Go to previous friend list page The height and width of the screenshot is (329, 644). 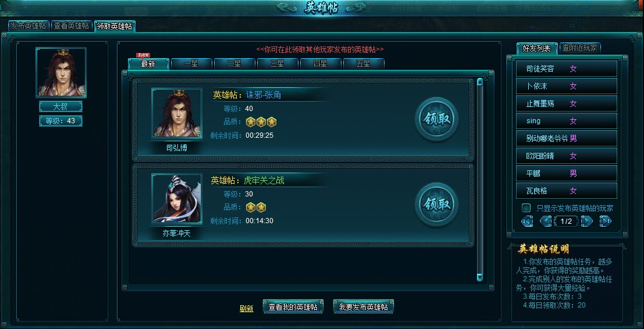(546, 221)
